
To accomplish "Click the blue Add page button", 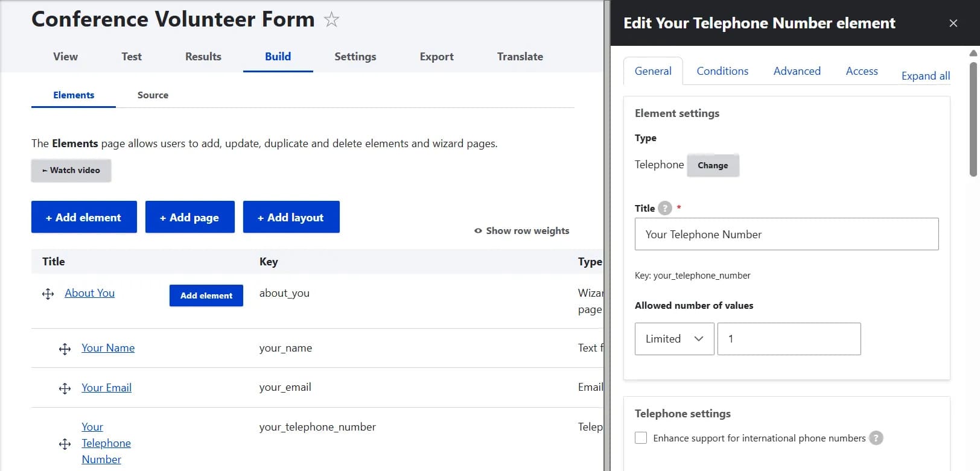I will coord(189,217).
